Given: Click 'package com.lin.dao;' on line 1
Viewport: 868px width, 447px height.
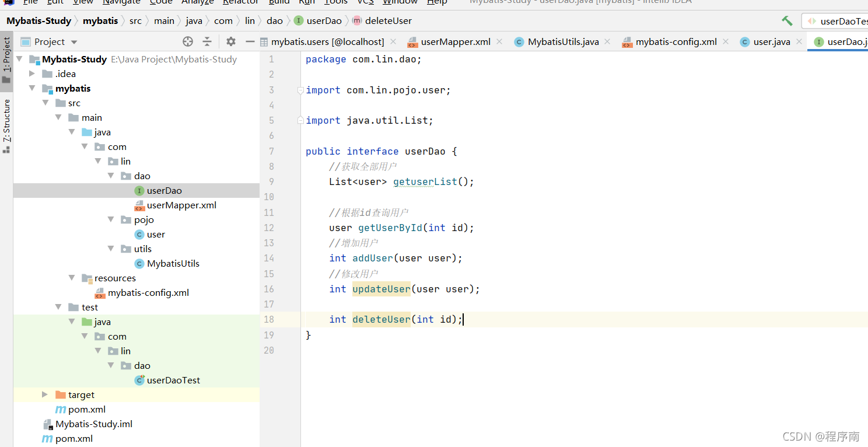Looking at the screenshot, I should (363, 59).
